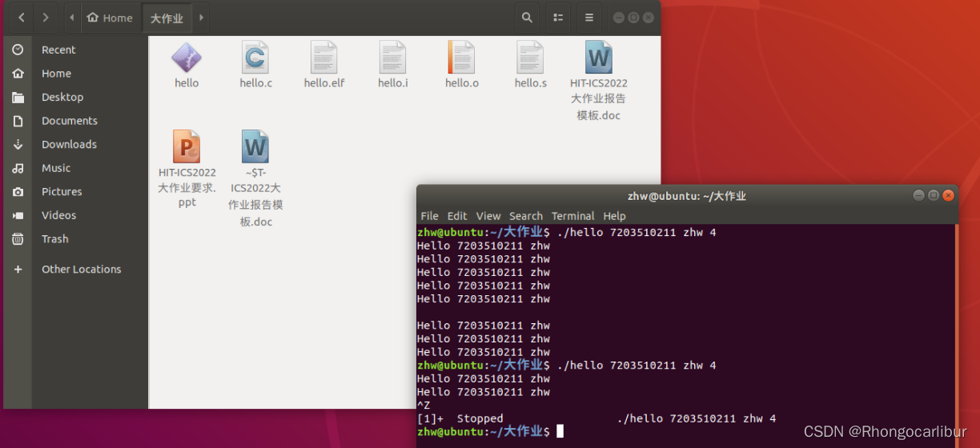Select the hello.c source file icon

pos(255,58)
